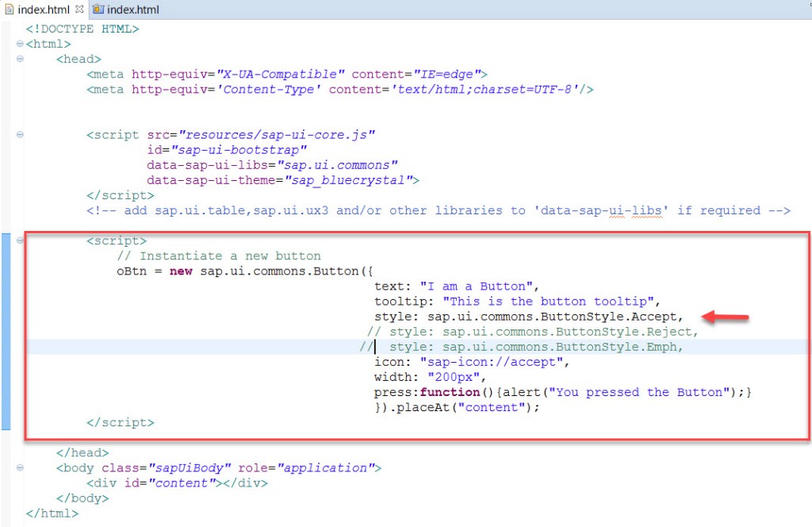Screen dimensions: 812x527
Task: Collapse the <head> section fold marker
Action: tap(18, 59)
